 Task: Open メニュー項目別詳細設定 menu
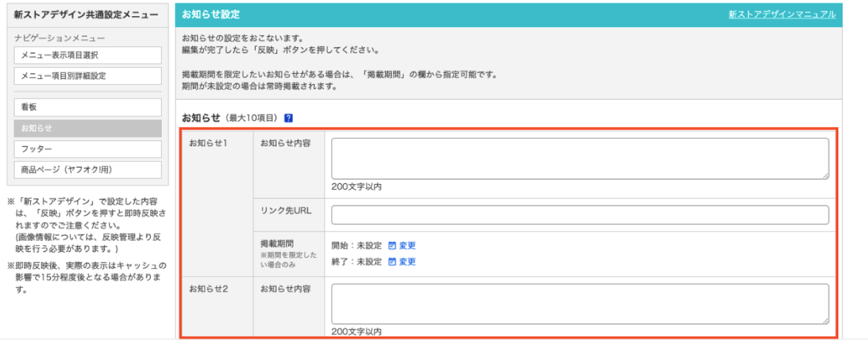[x=87, y=76]
